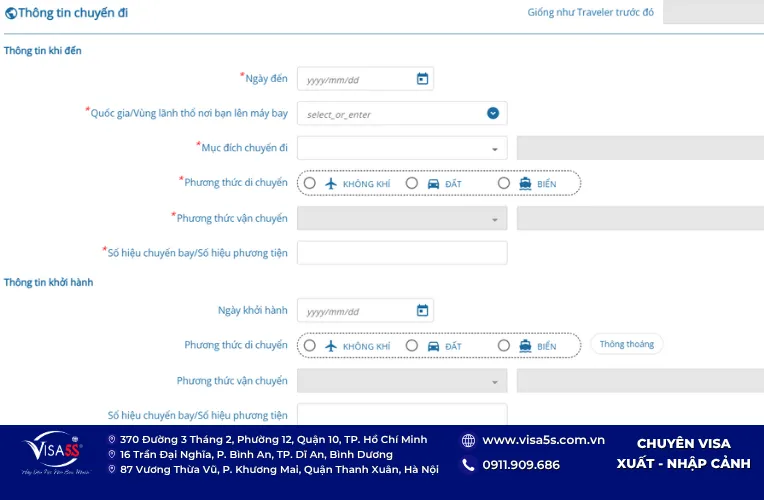Open the departure date calendar icon
Image resolution: width=764 pixels, height=500 pixels.
[x=422, y=310]
